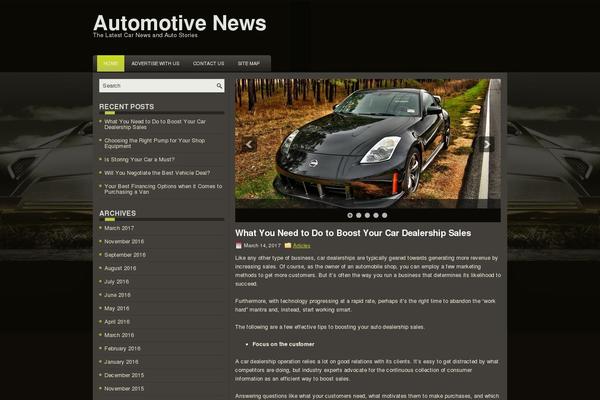600x400 pixels.
Task: Go to previous slide arrow
Action: point(249,144)
